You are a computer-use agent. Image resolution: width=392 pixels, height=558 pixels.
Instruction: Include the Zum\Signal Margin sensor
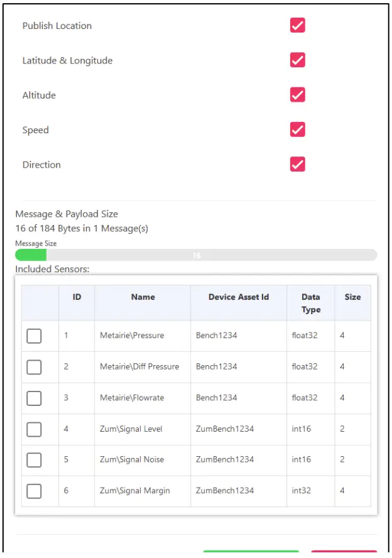point(34,491)
